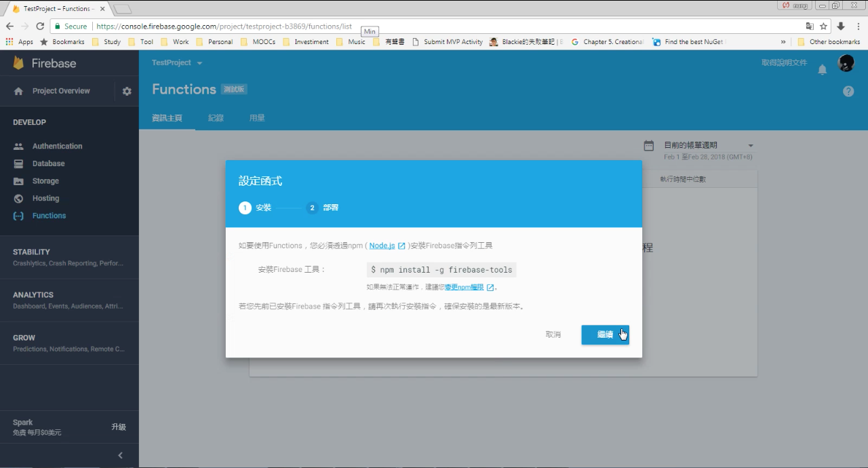Screen dimensions: 868x468
Task: Click the TestProject browser tab
Action: pyautogui.click(x=58, y=9)
